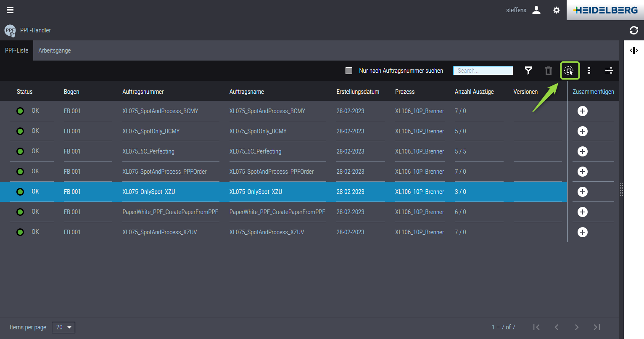The height and width of the screenshot is (339, 644).
Task: Select the PaperWhite_PPF_CreatePaperFromPPF row
Action: click(170, 212)
